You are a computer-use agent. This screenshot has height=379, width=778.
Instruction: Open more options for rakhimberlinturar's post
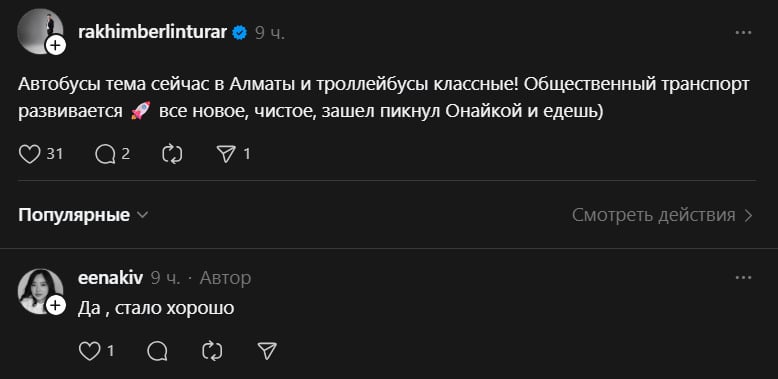click(x=743, y=33)
